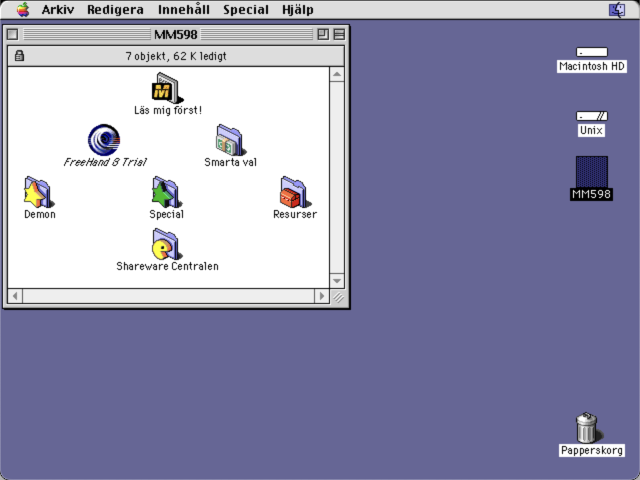Select the Läs mig först! document icon
Viewport: 640px width, 480px height.
(167, 88)
